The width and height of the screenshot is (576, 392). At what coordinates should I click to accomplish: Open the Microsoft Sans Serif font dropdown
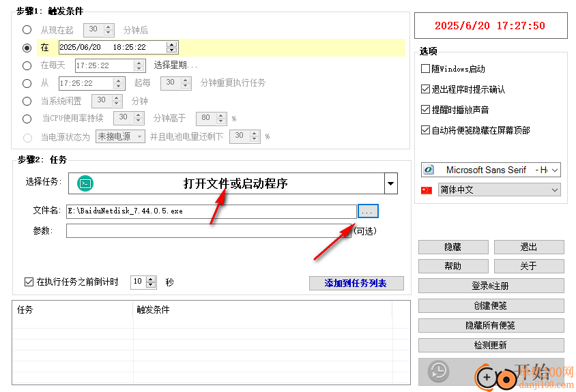point(555,170)
